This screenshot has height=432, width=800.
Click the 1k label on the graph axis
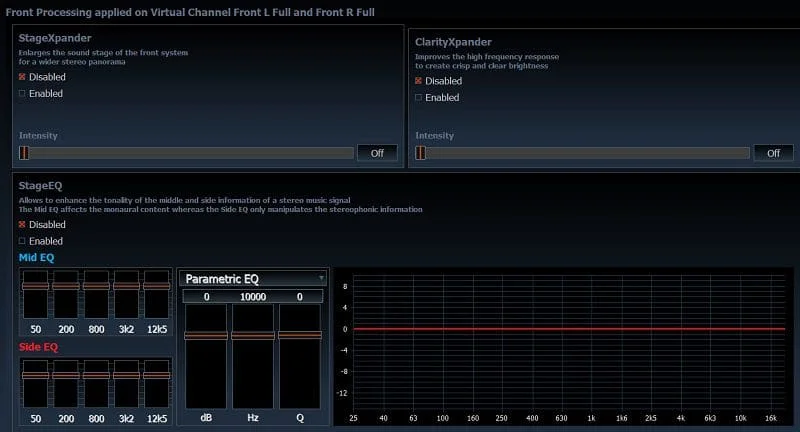[x=591, y=418]
